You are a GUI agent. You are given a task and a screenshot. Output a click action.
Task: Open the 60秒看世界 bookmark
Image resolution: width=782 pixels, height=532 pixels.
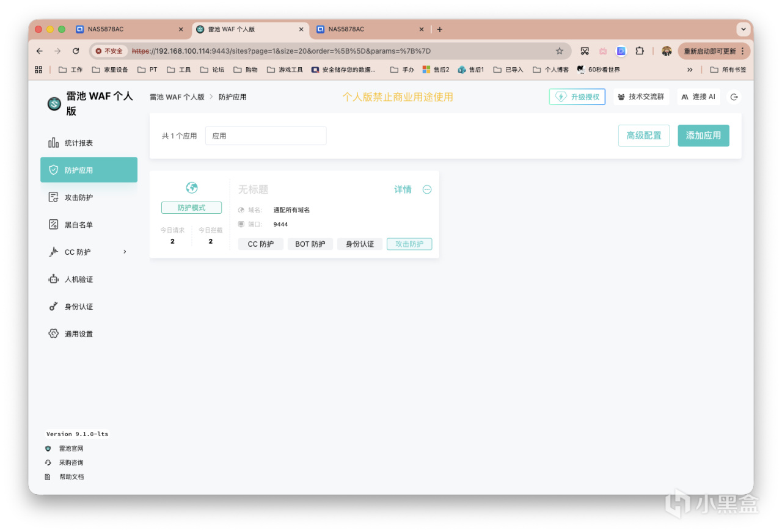(x=599, y=70)
